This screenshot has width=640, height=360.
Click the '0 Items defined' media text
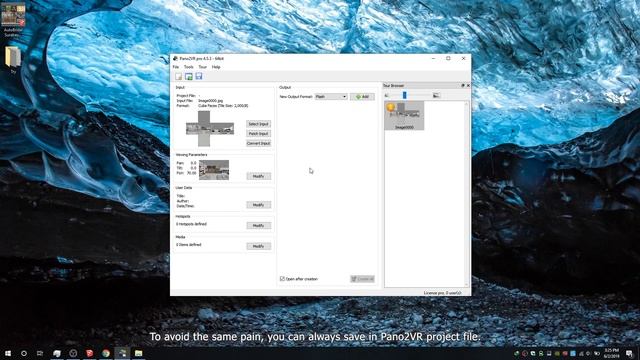(x=189, y=244)
